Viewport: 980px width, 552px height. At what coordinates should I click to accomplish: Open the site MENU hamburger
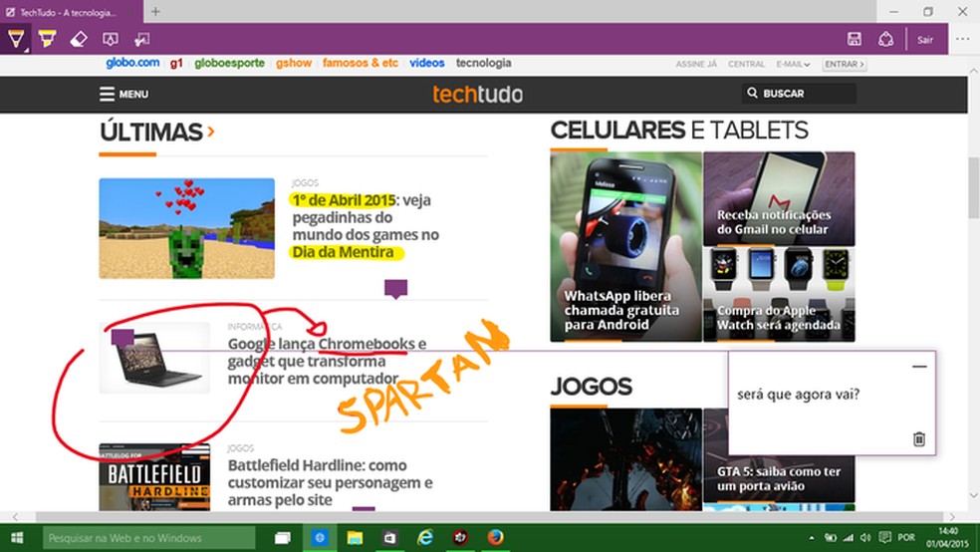point(123,94)
